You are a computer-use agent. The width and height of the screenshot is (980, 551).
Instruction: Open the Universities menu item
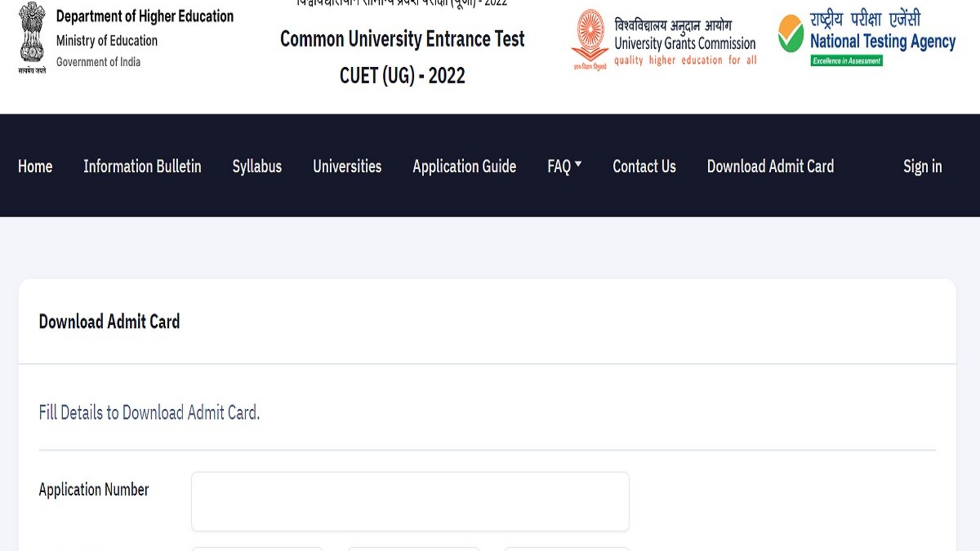coord(347,166)
